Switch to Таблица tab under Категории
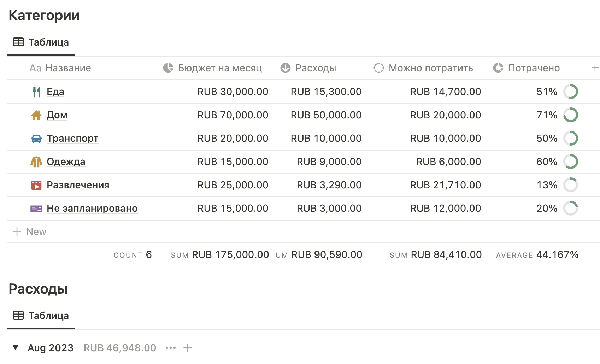The height and width of the screenshot is (364, 600). point(41,42)
